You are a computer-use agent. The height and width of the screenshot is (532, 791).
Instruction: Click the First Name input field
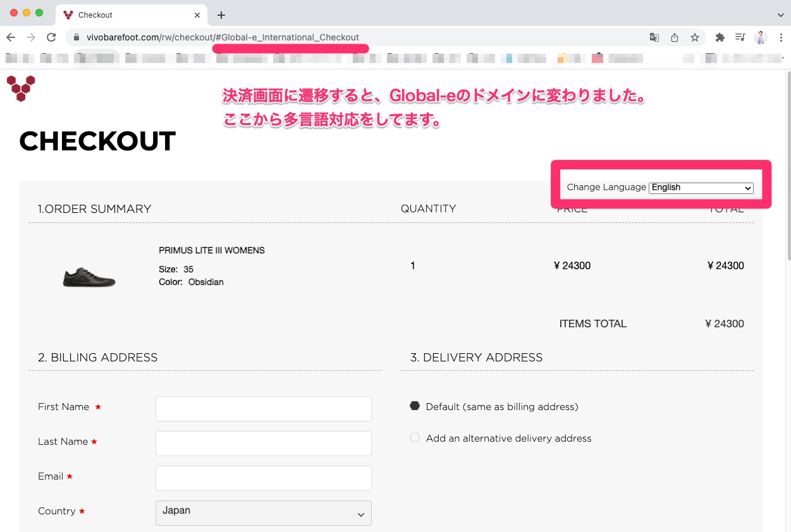264,409
